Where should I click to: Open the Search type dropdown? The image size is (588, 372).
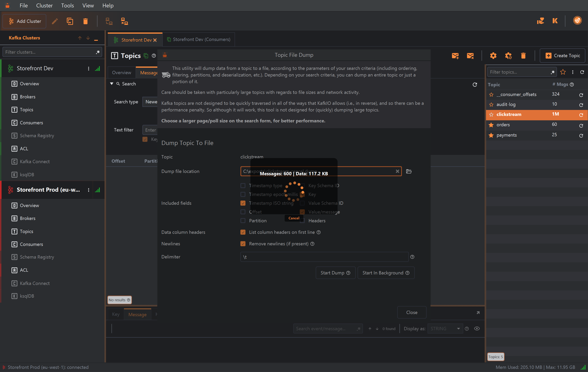pyautogui.click(x=150, y=102)
